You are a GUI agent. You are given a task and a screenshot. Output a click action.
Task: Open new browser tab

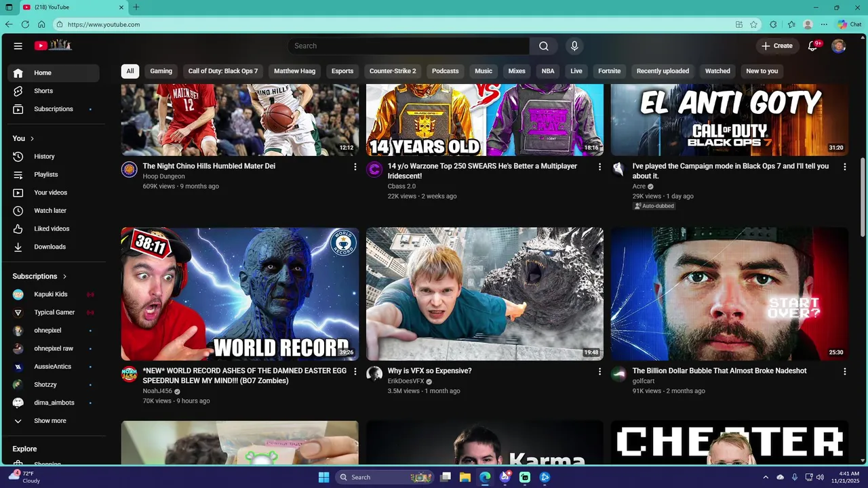click(136, 7)
